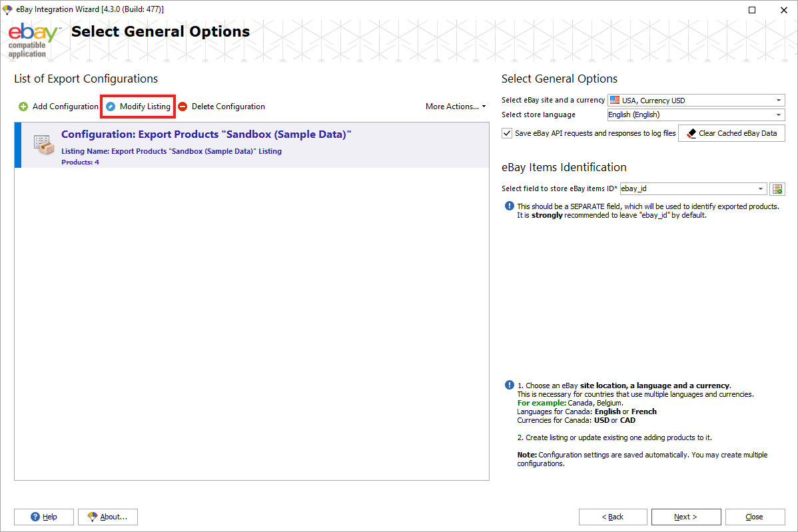Click the eBay compatible application logo
This screenshot has width=798, height=532.
[x=33, y=40]
